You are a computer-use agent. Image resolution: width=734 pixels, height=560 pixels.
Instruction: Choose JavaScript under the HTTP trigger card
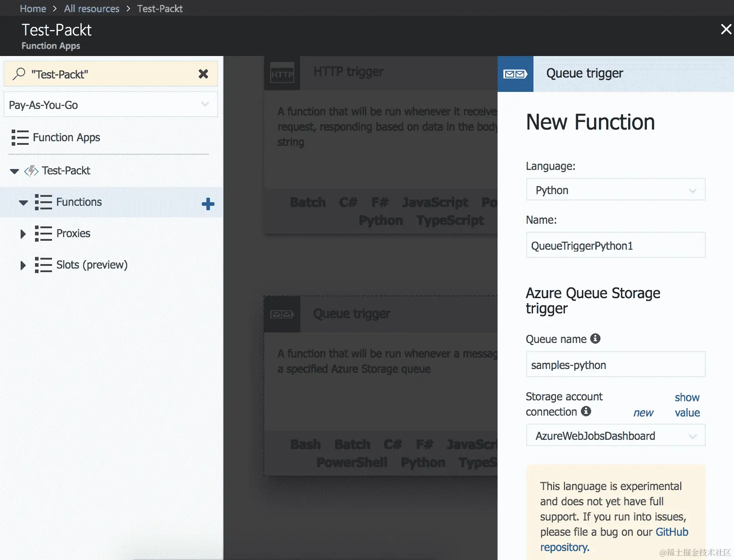pyautogui.click(x=435, y=203)
